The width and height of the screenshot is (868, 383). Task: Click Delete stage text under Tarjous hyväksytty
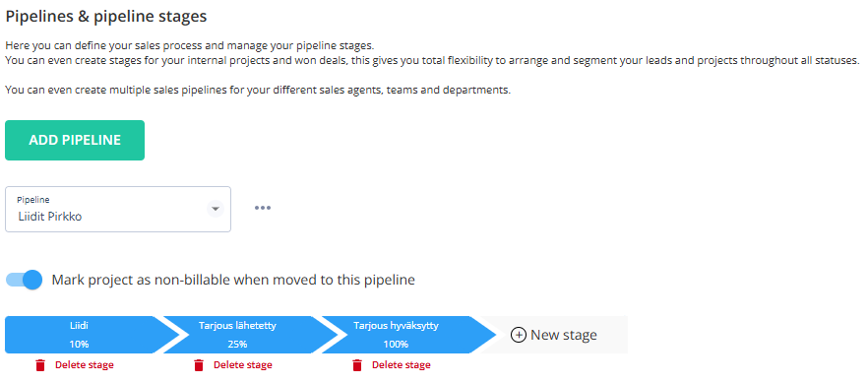click(401, 365)
